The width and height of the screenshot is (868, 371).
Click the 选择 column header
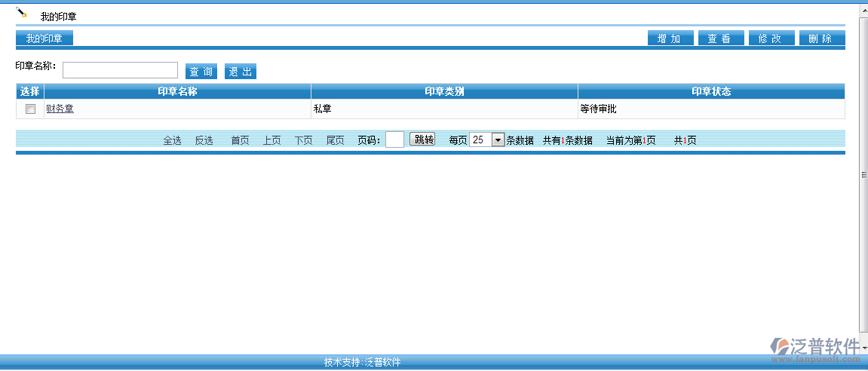(30, 91)
